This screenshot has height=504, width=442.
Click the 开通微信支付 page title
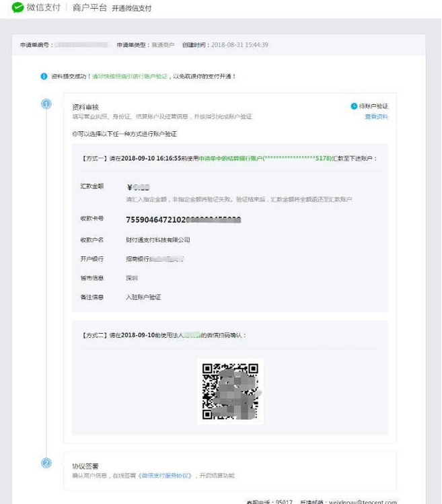coord(131,8)
